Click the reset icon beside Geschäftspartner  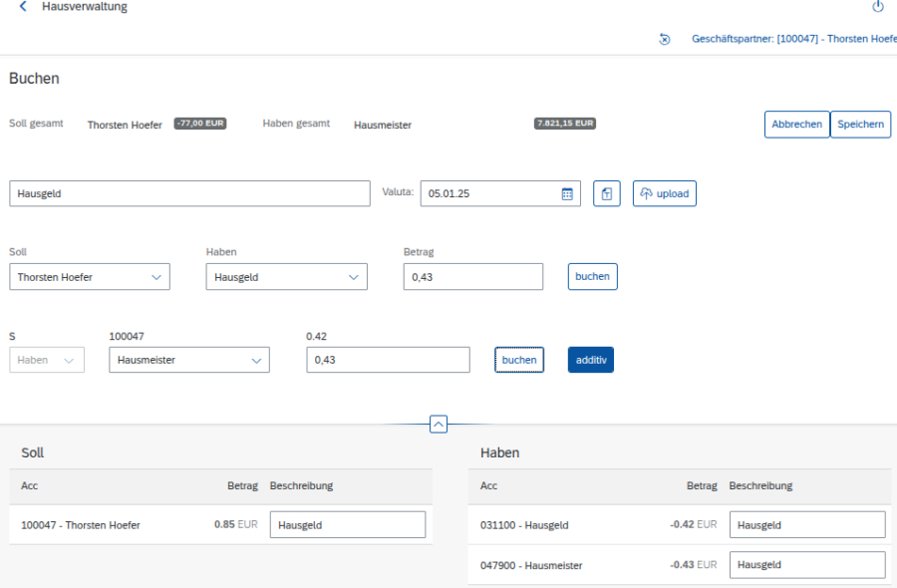click(x=665, y=39)
